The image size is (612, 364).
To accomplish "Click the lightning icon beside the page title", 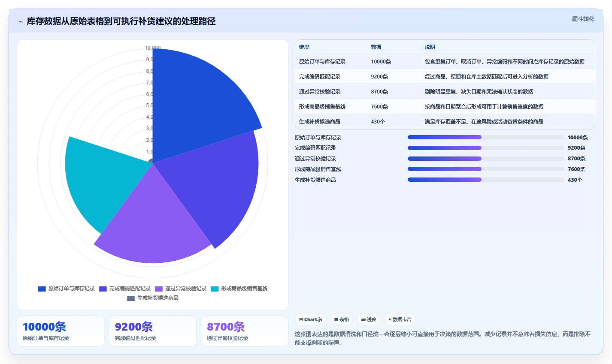I will (x=20, y=21).
